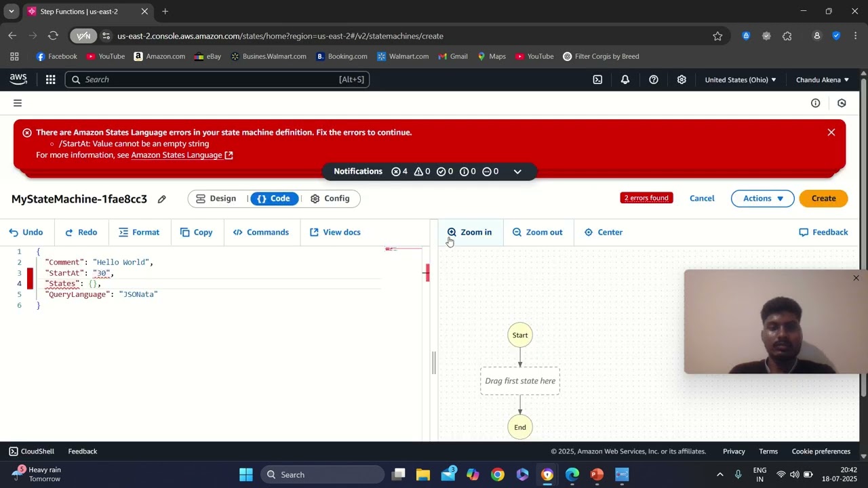
Task: Open the AWS help question mark icon
Action: pyautogui.click(x=654, y=79)
